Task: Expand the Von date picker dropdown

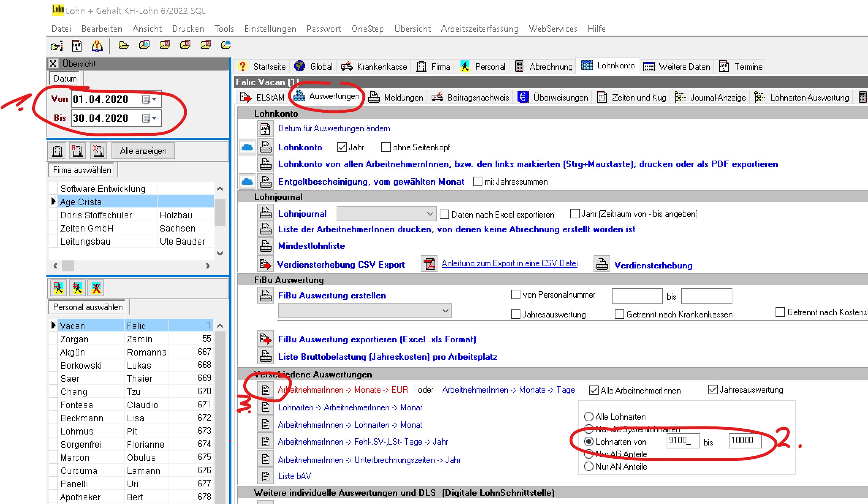Action: click(155, 99)
